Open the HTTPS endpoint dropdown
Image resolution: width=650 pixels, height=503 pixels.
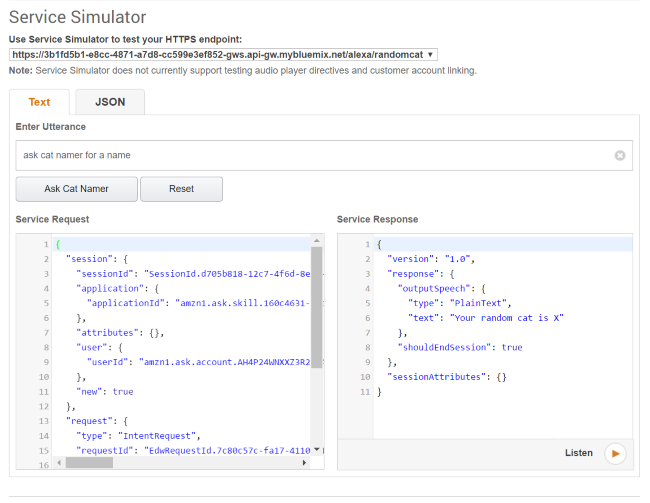[x=223, y=55]
